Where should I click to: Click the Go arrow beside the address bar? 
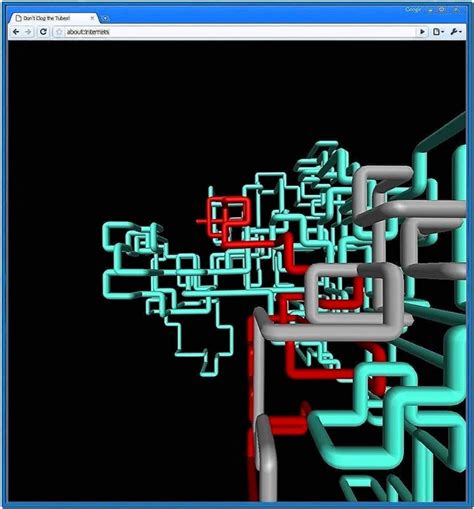(x=422, y=32)
